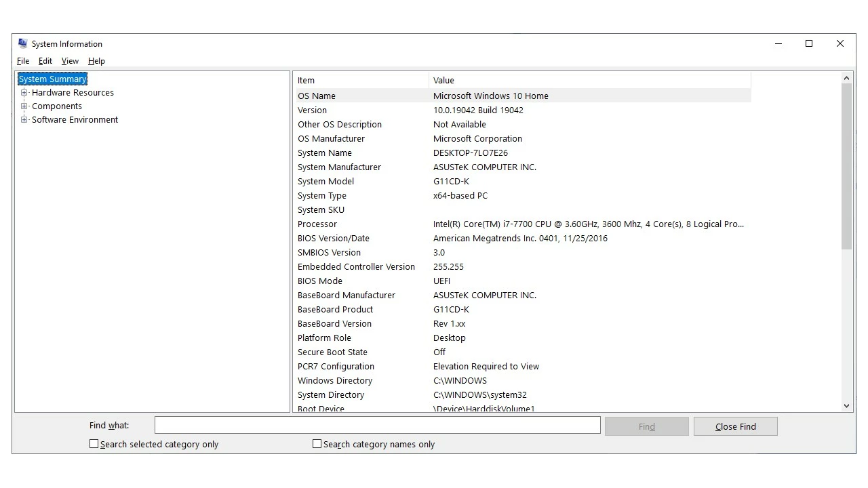Click the Find what input field
This screenshot has width=868, height=488.
coord(378,426)
